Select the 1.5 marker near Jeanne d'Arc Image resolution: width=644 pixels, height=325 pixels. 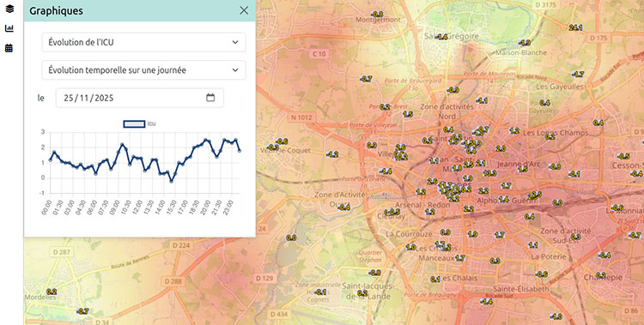522,169
